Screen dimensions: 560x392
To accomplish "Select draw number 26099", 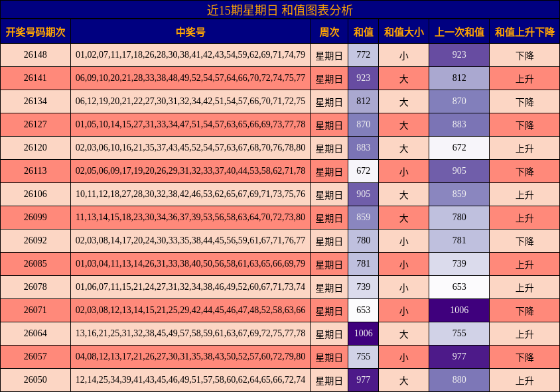I will pos(35,218).
